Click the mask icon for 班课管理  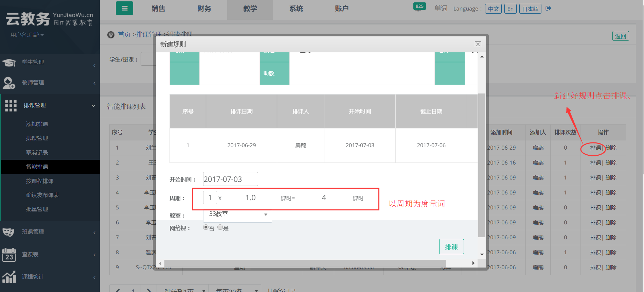[x=8, y=232]
